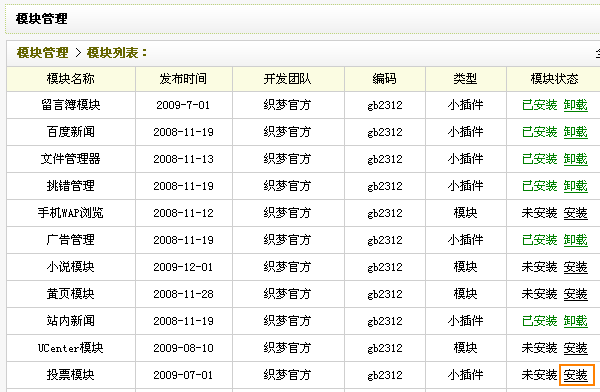Click the 开发团队 column header
The height and width of the screenshot is (392, 600).
pyautogui.click(x=287, y=79)
